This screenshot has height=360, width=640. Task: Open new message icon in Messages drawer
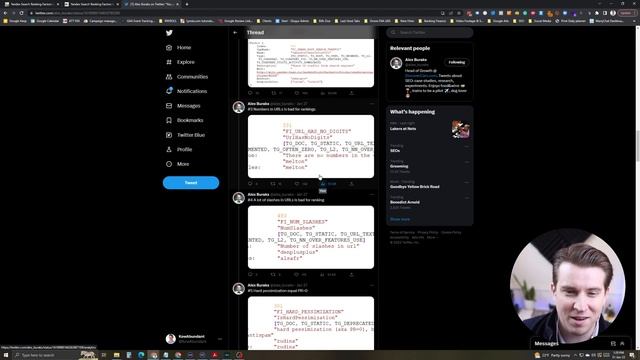pos(613,344)
